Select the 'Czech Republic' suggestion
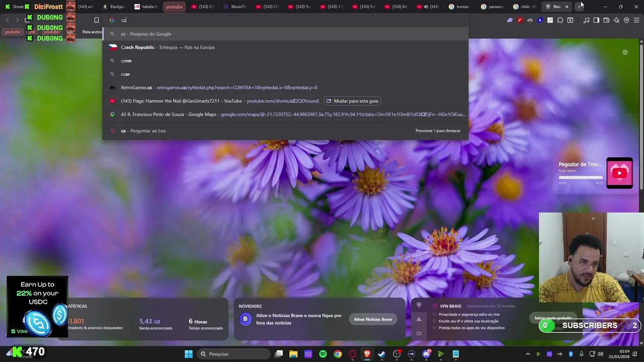Viewport: 644px width, 362px height. point(285,47)
